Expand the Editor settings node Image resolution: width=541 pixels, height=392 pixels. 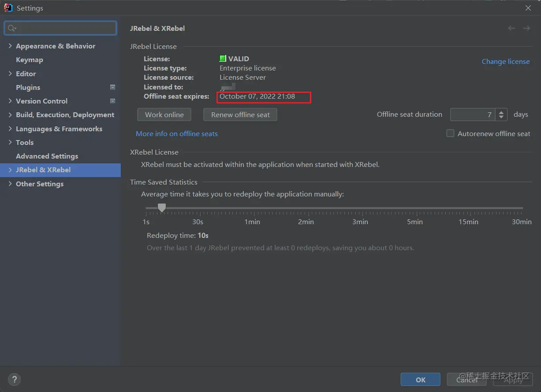(x=10, y=74)
